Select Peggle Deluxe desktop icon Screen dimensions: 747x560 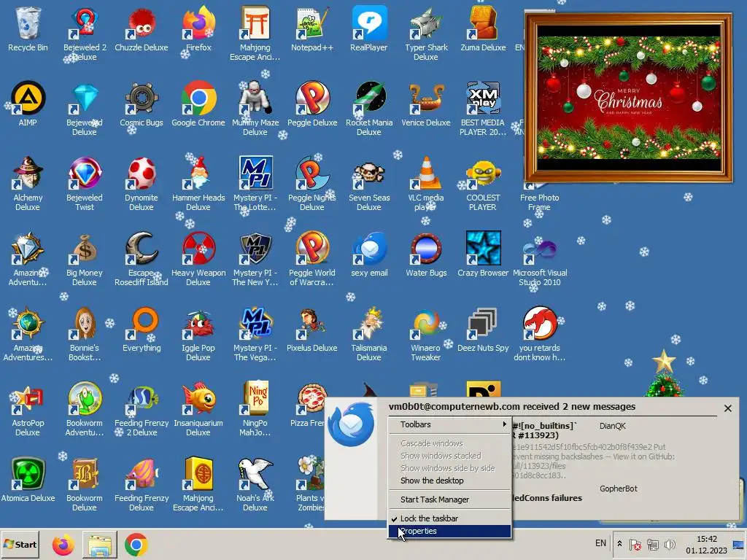[312, 105]
